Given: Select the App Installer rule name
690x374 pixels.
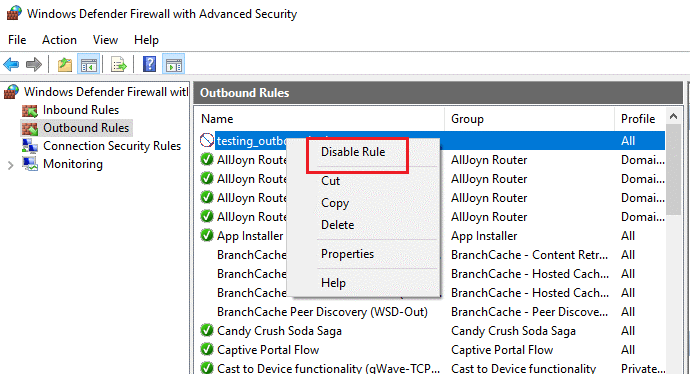Looking at the screenshot, I should [x=250, y=235].
